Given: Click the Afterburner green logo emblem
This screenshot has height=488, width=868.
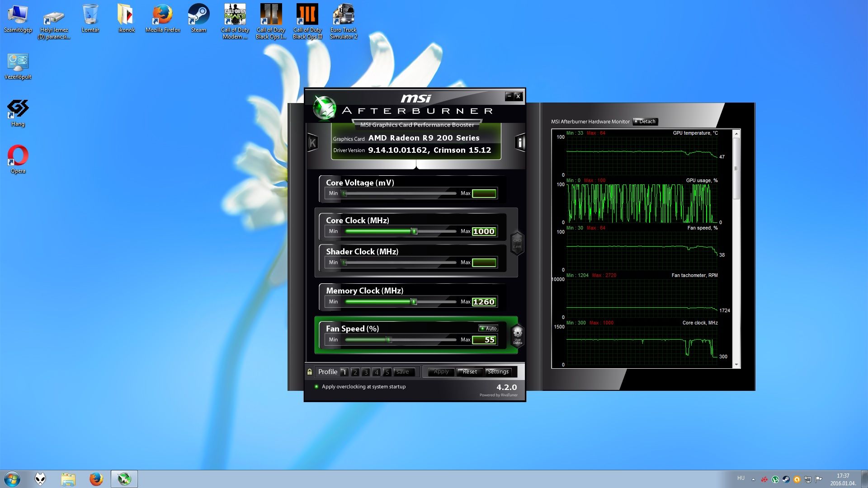Looking at the screenshot, I should pos(324,108).
